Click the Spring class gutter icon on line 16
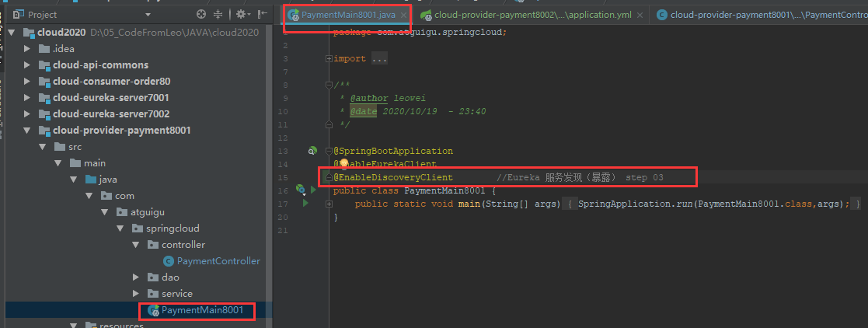This screenshot has height=328, width=868. pyautogui.click(x=301, y=190)
